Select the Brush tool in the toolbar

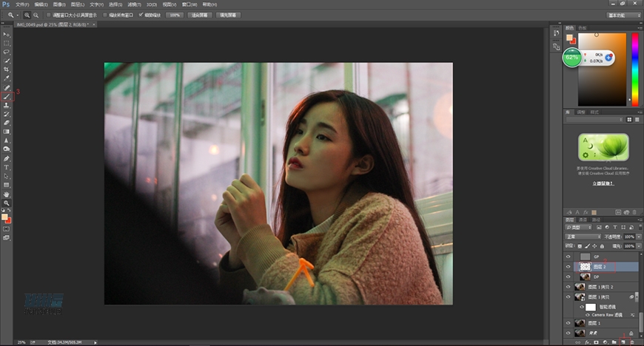click(7, 96)
